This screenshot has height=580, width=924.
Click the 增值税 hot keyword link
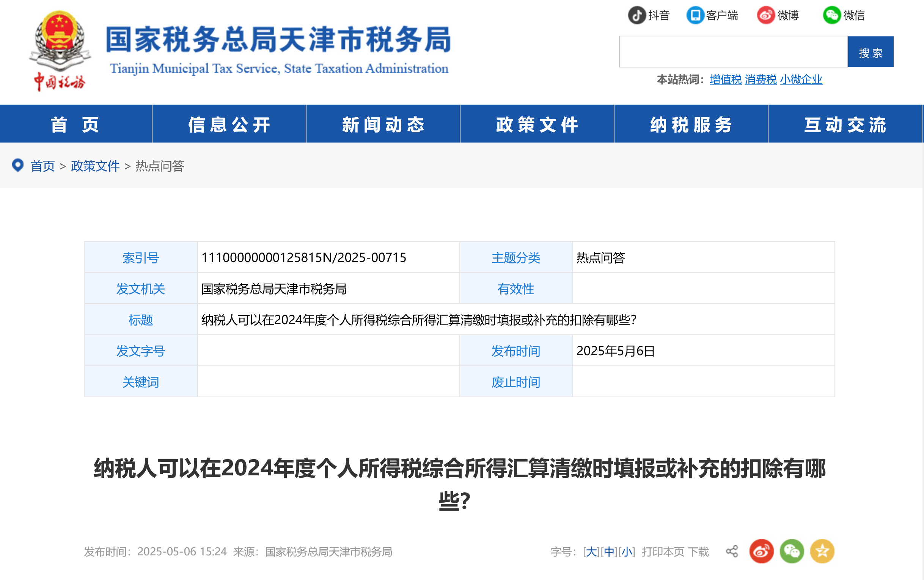point(725,79)
